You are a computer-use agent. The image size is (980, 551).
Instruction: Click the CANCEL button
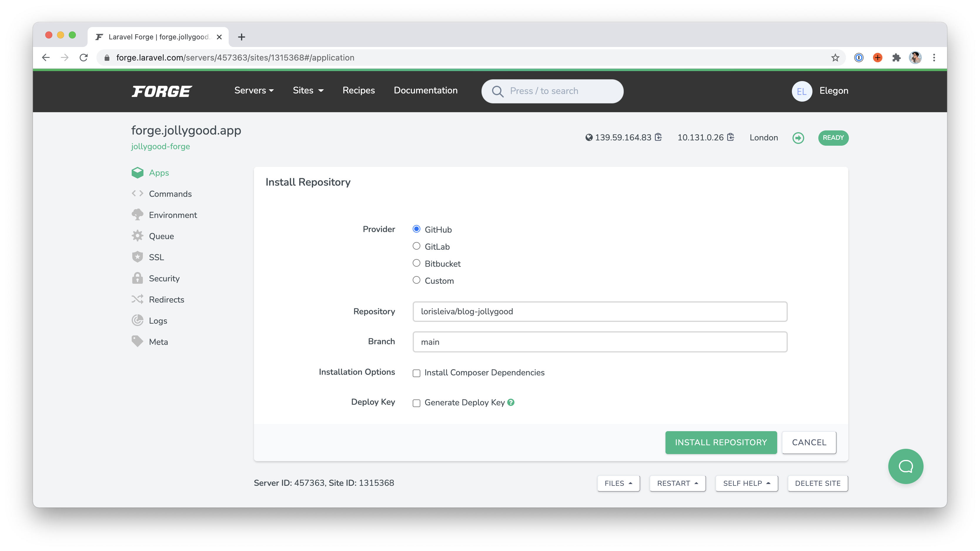coord(809,442)
